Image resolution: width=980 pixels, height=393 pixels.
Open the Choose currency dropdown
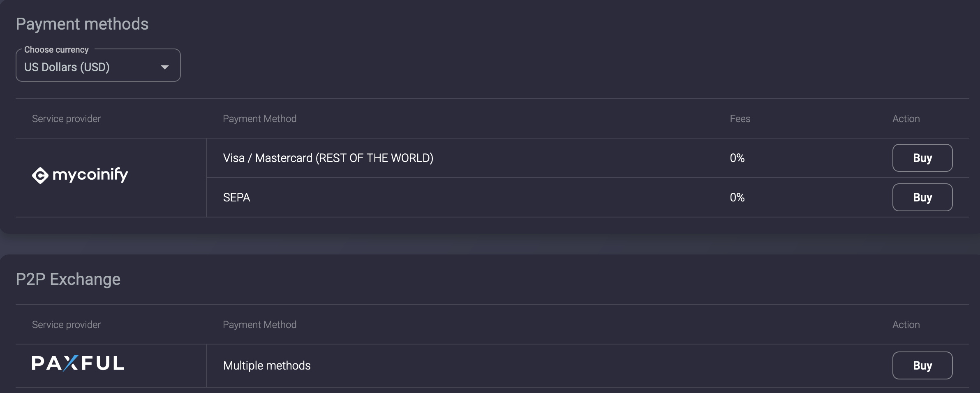98,66
